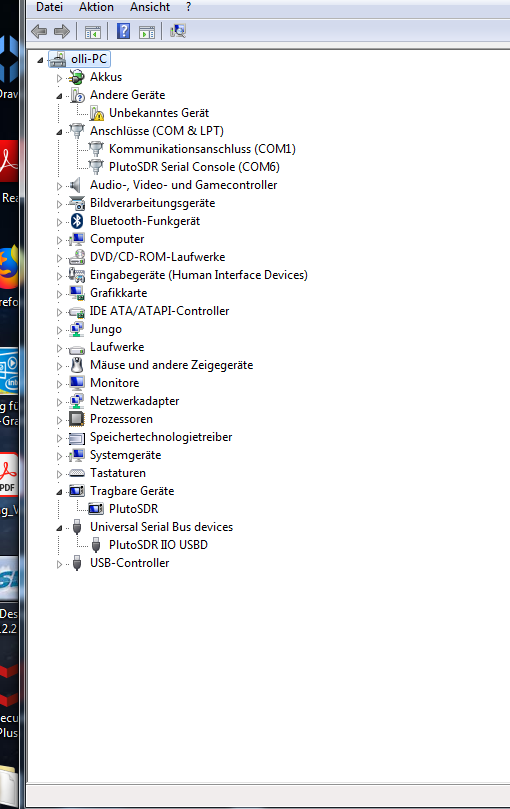This screenshot has width=510, height=809.
Task: Click the DVD/CD-ROM drive icon
Action: point(77,257)
